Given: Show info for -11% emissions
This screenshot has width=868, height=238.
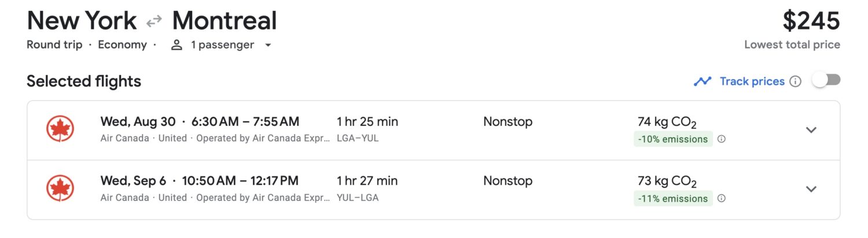Looking at the screenshot, I should [722, 199].
